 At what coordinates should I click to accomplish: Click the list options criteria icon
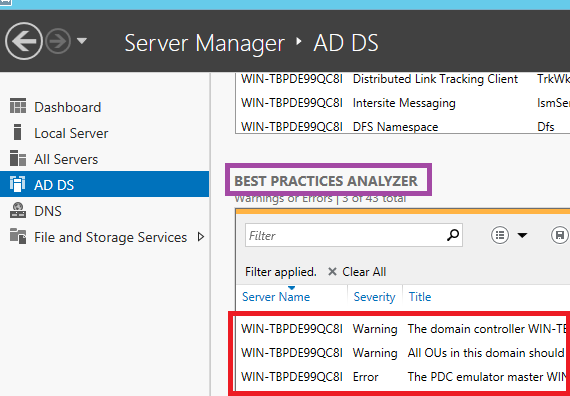[500, 235]
